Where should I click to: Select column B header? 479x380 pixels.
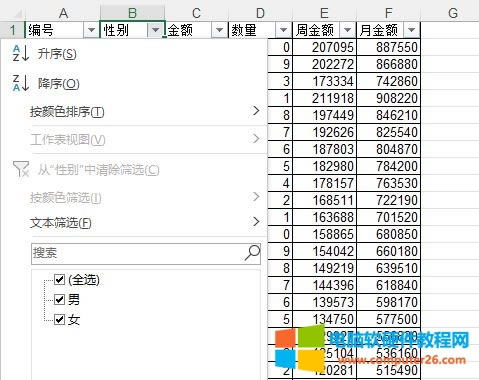pos(132,13)
